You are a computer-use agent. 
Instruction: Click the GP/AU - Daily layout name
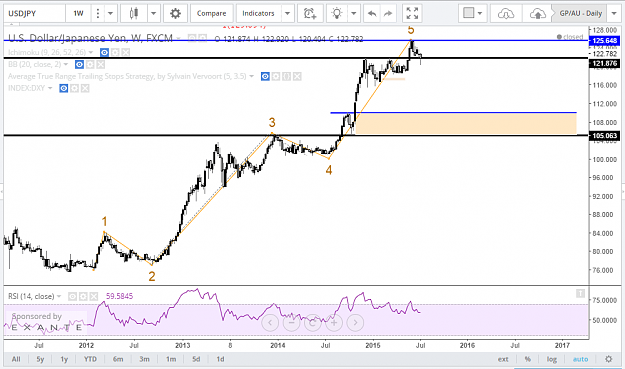tap(580, 14)
